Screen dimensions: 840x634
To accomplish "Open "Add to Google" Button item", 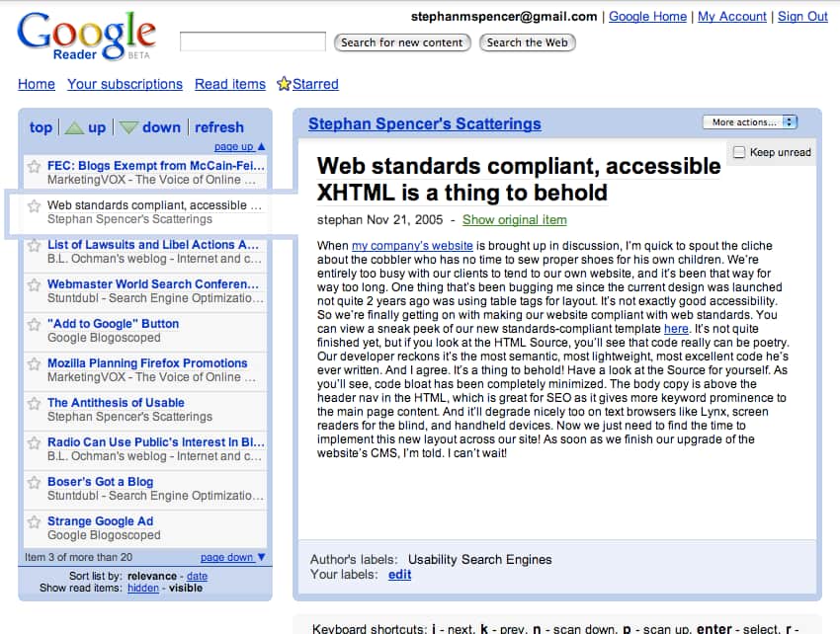I will point(113,324).
